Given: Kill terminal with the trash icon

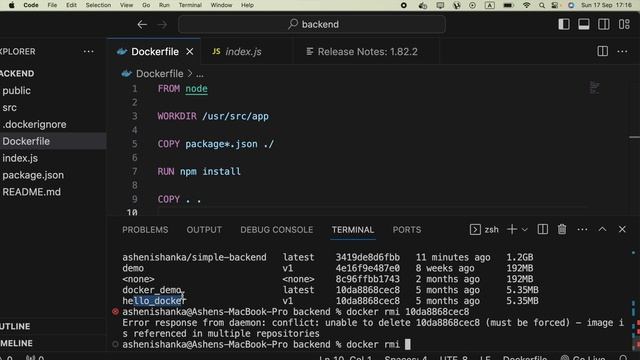Looking at the screenshot, I should [562, 229].
